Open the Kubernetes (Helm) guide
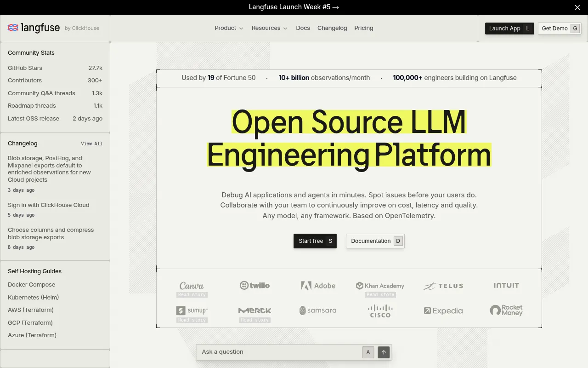 (x=34, y=297)
